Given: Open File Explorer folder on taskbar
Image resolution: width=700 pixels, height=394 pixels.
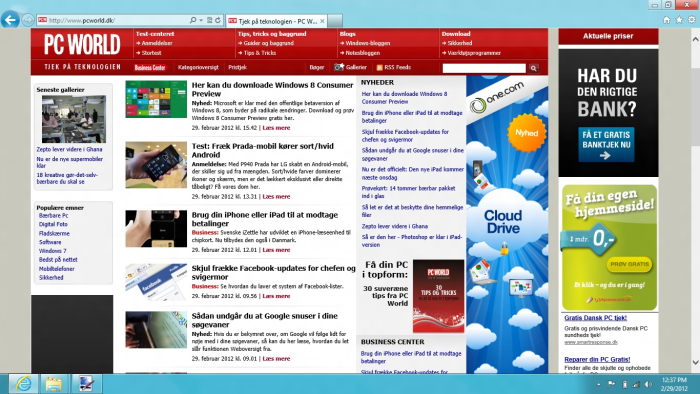Looking at the screenshot, I should pyautogui.click(x=54, y=384).
